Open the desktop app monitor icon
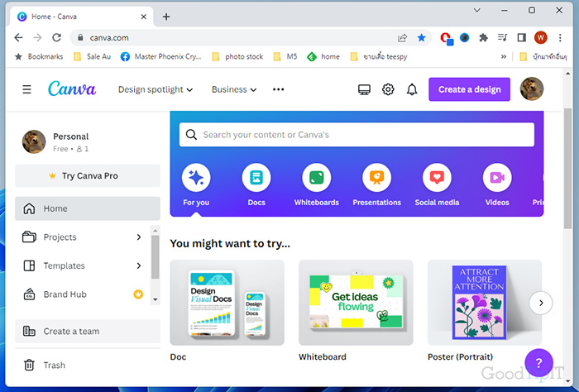Image resolution: width=579 pixels, height=392 pixels. pyautogui.click(x=364, y=89)
